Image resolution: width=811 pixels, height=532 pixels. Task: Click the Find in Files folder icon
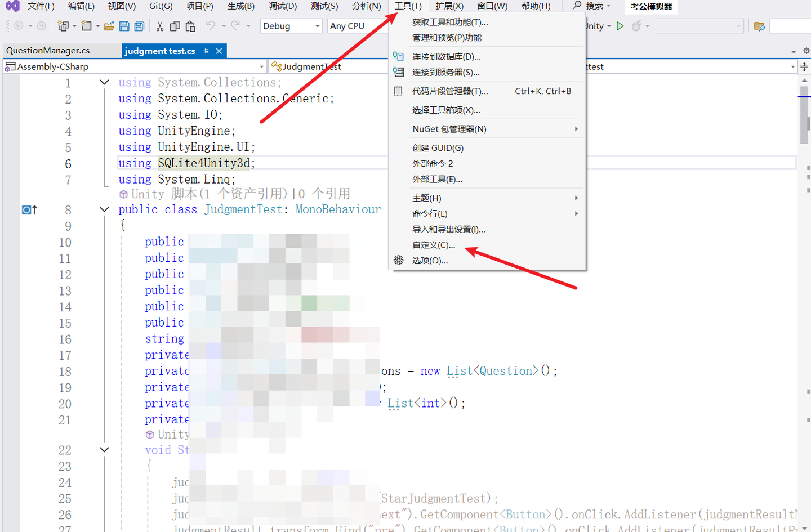pos(759,26)
